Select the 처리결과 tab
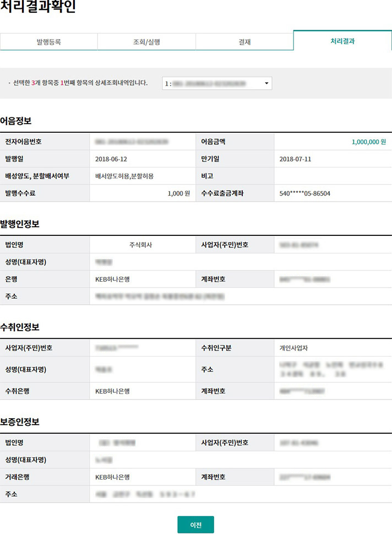392x534 pixels. pos(342,41)
